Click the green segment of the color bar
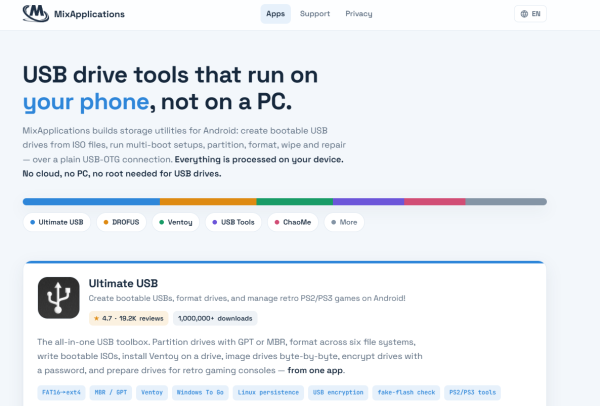 click(x=295, y=202)
